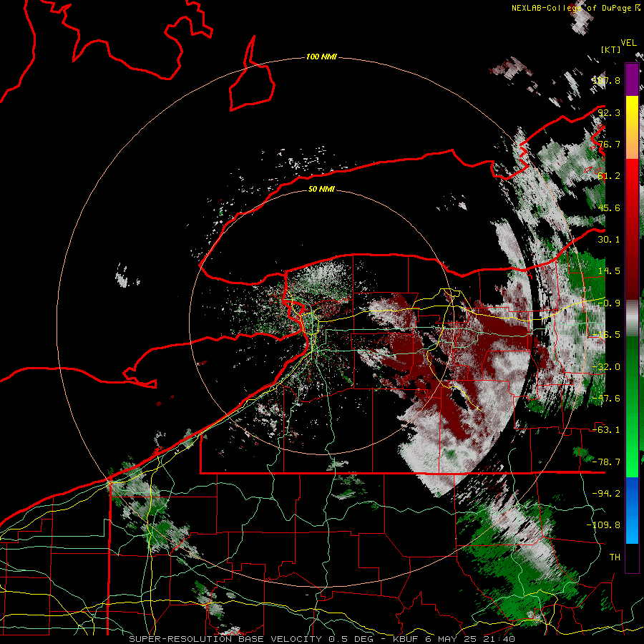
Task: Click the -0.9 legend value
Action: point(609,303)
